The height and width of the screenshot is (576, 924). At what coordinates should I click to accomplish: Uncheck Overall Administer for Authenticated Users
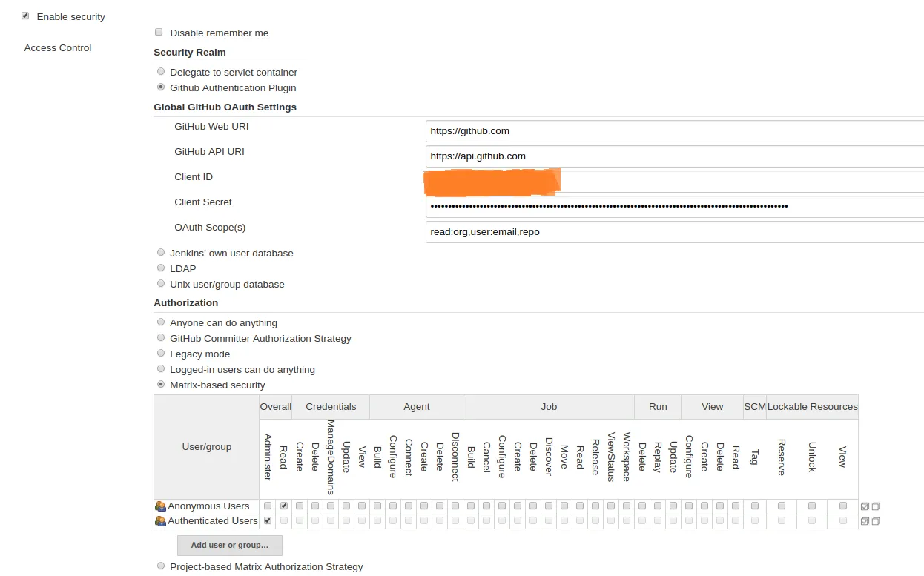268,520
